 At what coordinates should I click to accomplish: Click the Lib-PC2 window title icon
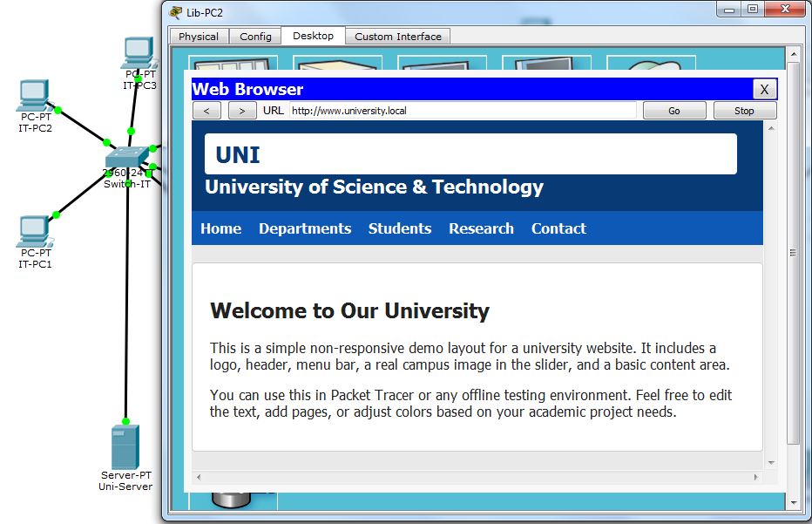pyautogui.click(x=174, y=11)
